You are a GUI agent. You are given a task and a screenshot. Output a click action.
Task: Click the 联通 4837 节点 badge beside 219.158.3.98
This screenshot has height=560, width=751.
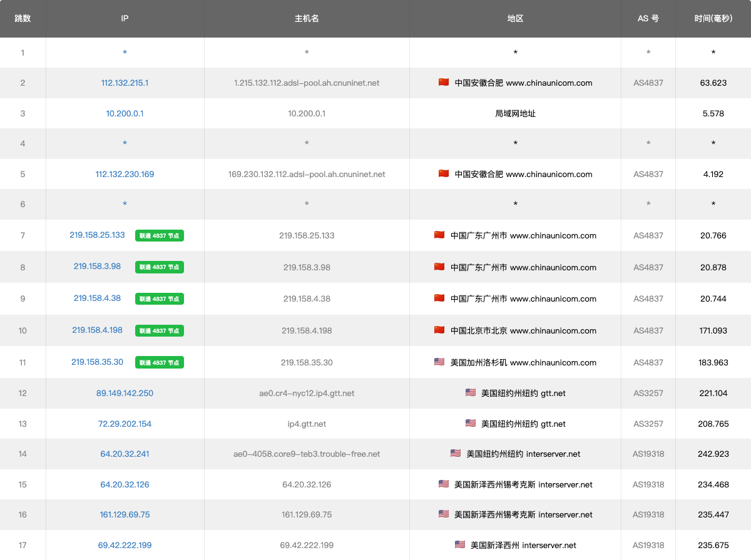coord(160,267)
